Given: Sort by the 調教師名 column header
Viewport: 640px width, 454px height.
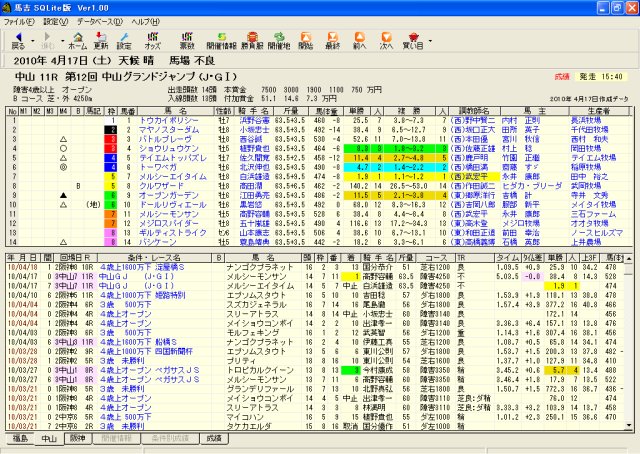Looking at the screenshot, I should pos(474,111).
